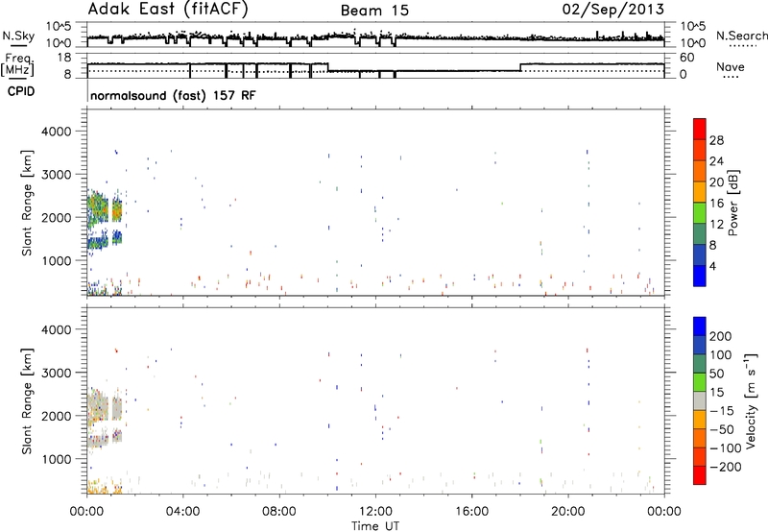Click the blue bottom of power colorbar
This screenshot has width=768, height=532.
(700, 276)
